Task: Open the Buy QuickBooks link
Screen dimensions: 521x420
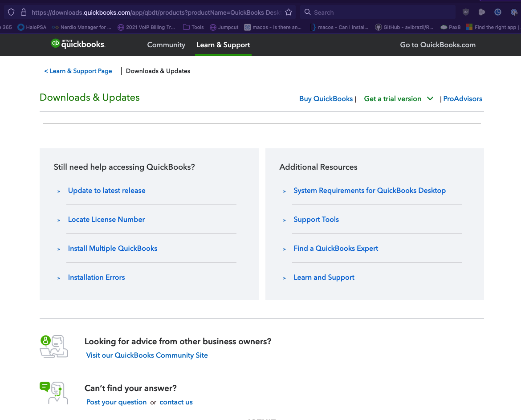Action: (x=326, y=99)
